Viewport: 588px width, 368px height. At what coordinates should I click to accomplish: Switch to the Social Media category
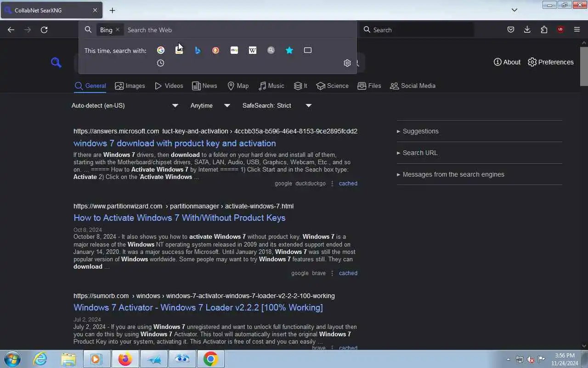click(413, 86)
